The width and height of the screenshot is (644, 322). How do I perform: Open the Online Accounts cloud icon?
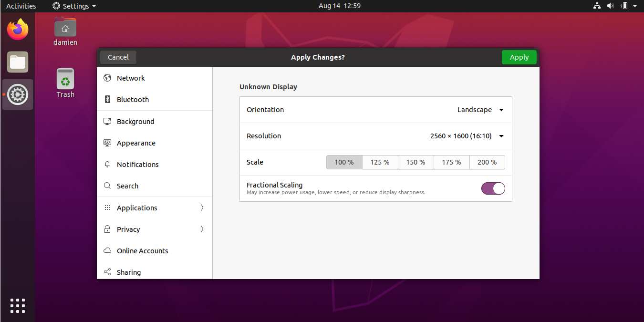[x=107, y=250]
